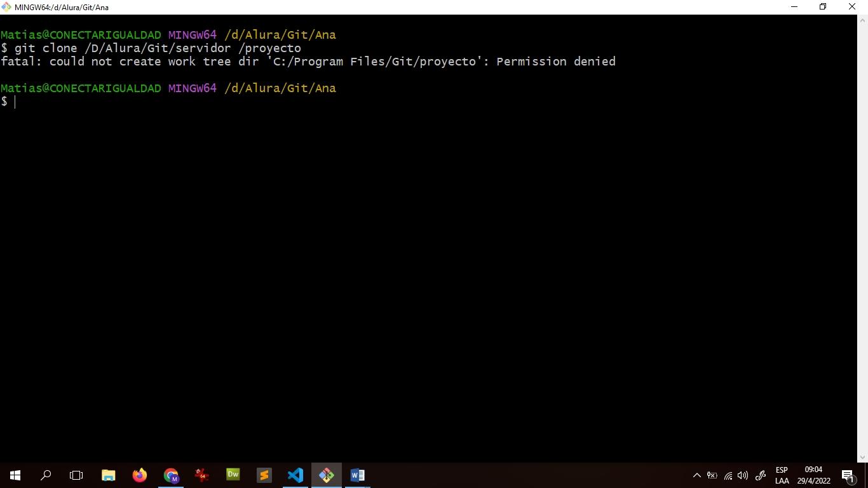Open Wi-Fi network tray icon
The width and height of the screenshot is (868, 488).
tap(728, 475)
